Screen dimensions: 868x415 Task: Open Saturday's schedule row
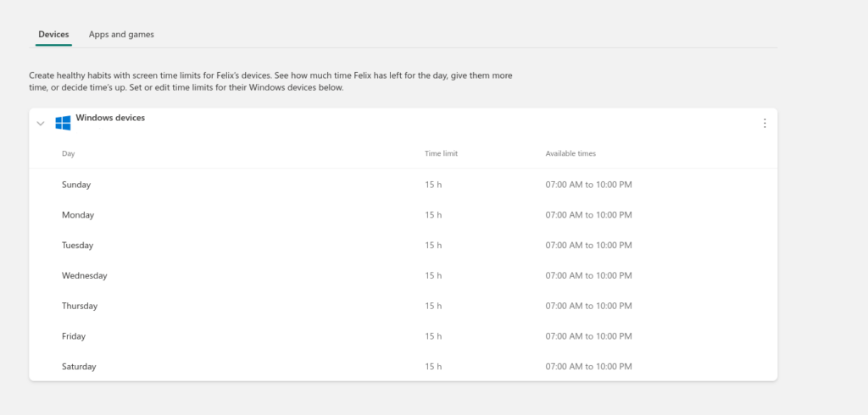[403, 367]
